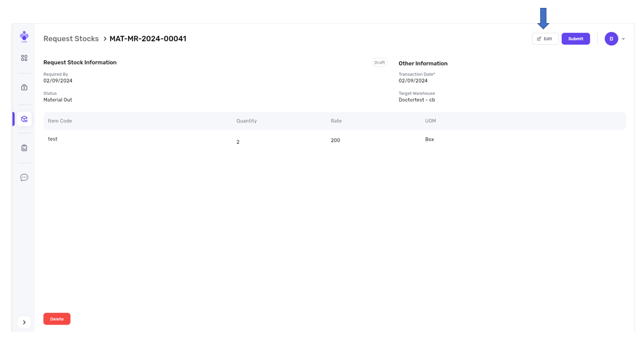644x346 pixels.
Task: Open the chat bubble sidebar icon
Action: (24, 177)
